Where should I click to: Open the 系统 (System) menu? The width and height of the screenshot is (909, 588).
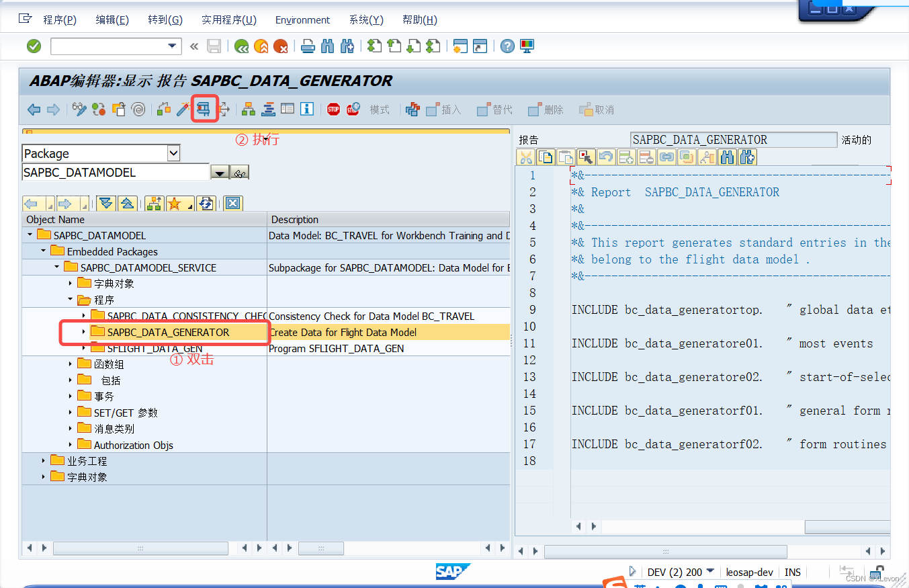[366, 20]
